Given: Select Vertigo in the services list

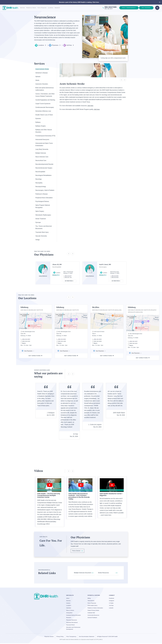Looking at the screenshot, I should pos(37,240).
